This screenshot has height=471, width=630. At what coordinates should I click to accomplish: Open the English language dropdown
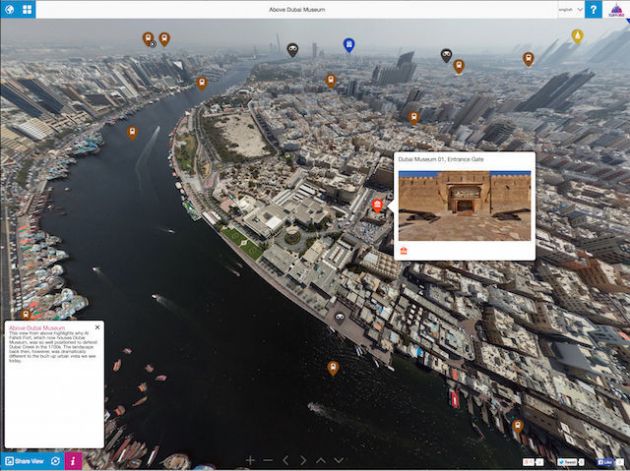pyautogui.click(x=569, y=9)
